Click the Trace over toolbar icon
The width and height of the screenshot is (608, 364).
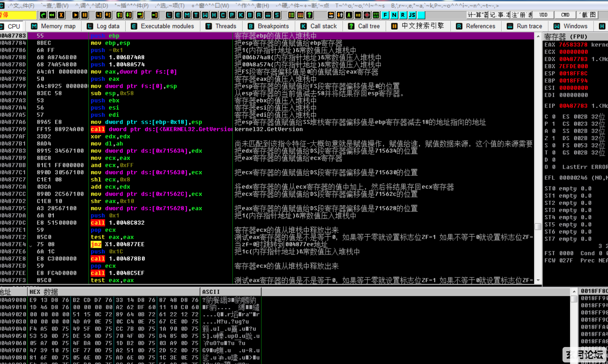128,15
